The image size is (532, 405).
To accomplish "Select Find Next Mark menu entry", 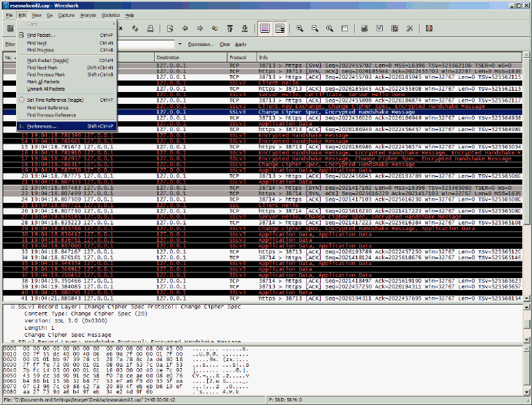I will point(66,68).
